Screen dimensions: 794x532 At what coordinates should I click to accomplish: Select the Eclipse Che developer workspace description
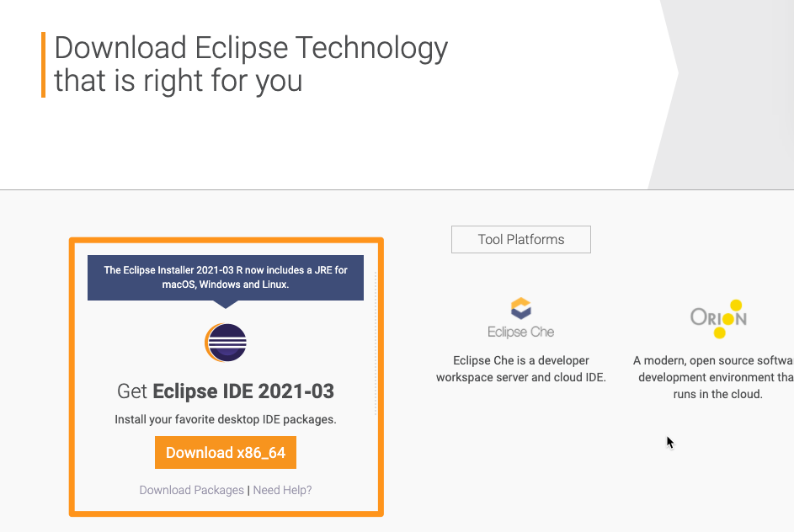[x=520, y=369]
